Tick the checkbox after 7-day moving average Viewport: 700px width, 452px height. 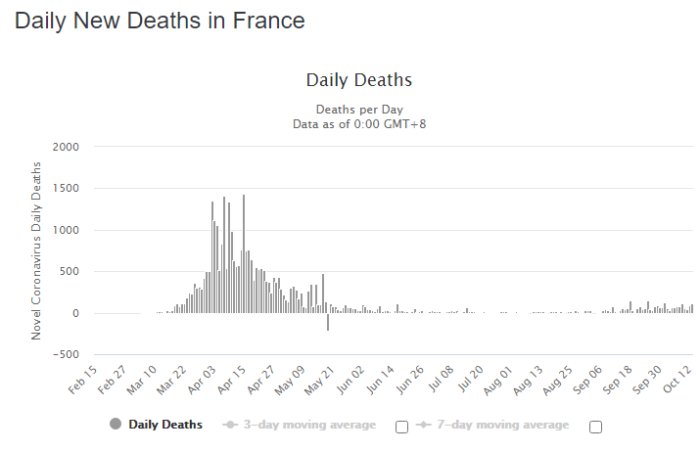595,427
